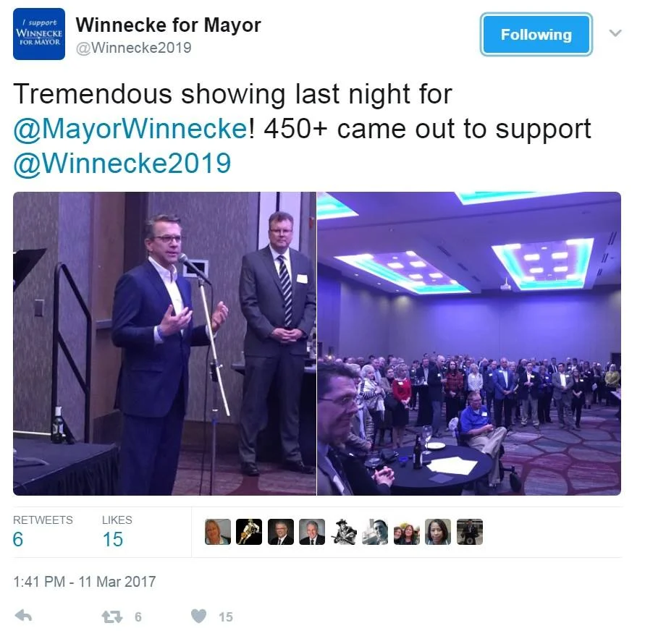Open the second liker avatar with black background
This screenshot has width=645, height=644.
pyautogui.click(x=249, y=532)
